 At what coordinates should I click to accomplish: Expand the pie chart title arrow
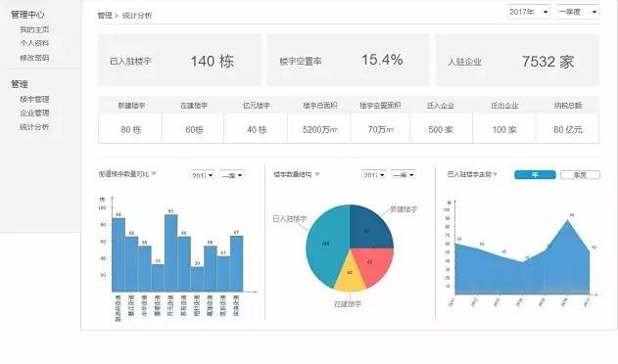tap(317, 174)
